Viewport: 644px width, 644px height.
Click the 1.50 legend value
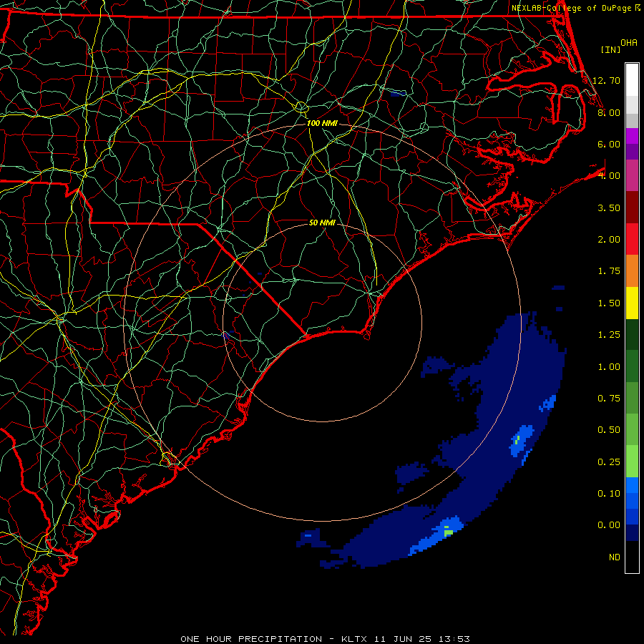tap(609, 303)
